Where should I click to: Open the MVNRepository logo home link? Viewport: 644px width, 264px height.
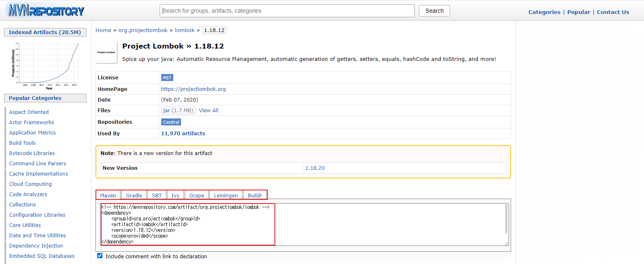click(x=45, y=10)
